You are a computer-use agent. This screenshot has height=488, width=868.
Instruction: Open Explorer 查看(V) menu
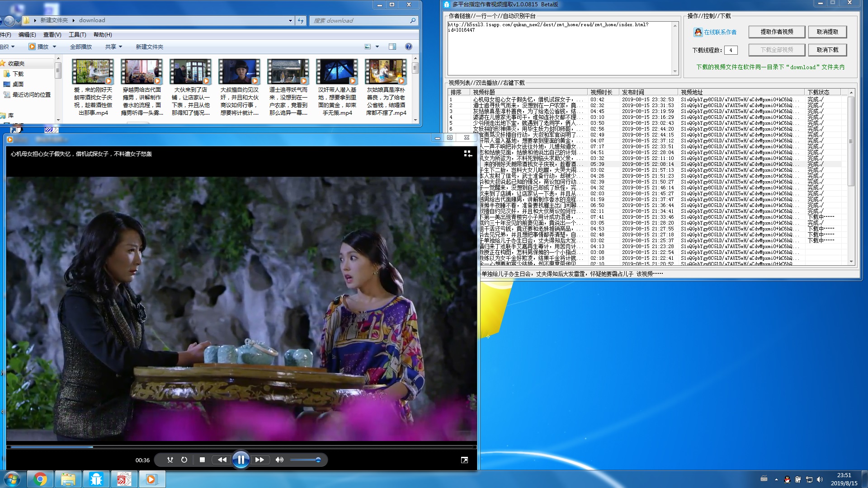(x=52, y=34)
